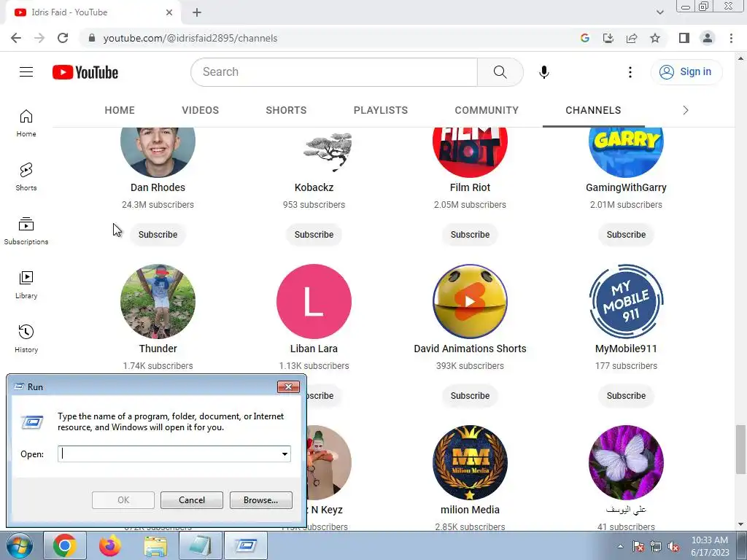Click Browse... in the Run dialog
Viewport: 747px width, 560px height.
pos(260,500)
